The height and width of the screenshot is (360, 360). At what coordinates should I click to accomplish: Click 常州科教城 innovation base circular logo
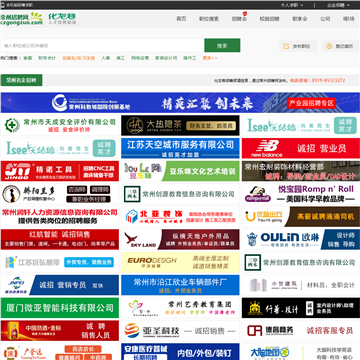tap(59, 103)
